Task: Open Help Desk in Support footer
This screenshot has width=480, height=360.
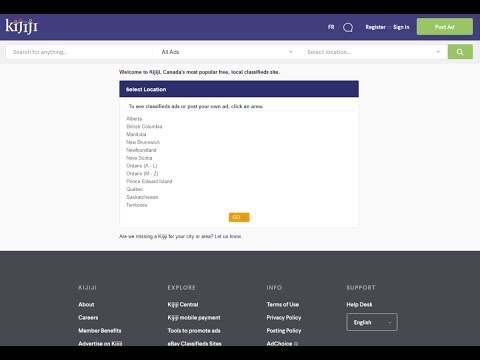Action: pyautogui.click(x=359, y=304)
